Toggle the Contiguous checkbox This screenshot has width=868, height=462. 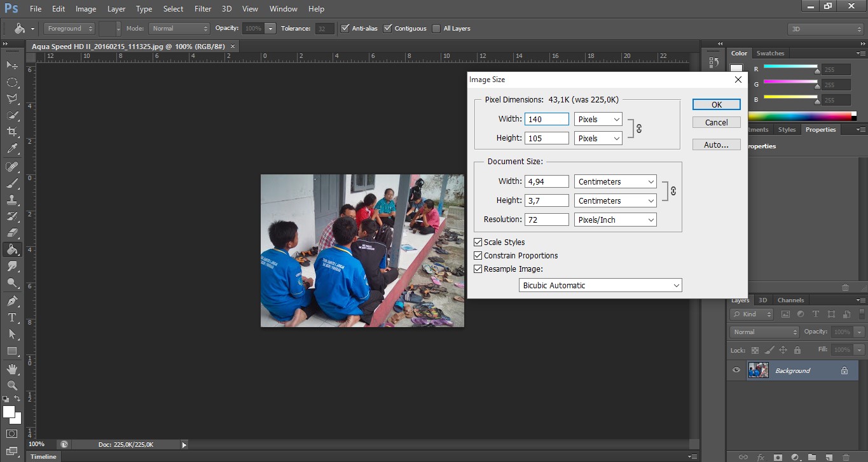coord(388,28)
